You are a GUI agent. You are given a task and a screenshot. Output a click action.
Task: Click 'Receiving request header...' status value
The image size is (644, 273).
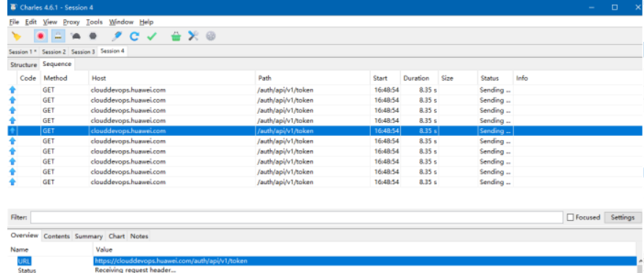(136, 270)
